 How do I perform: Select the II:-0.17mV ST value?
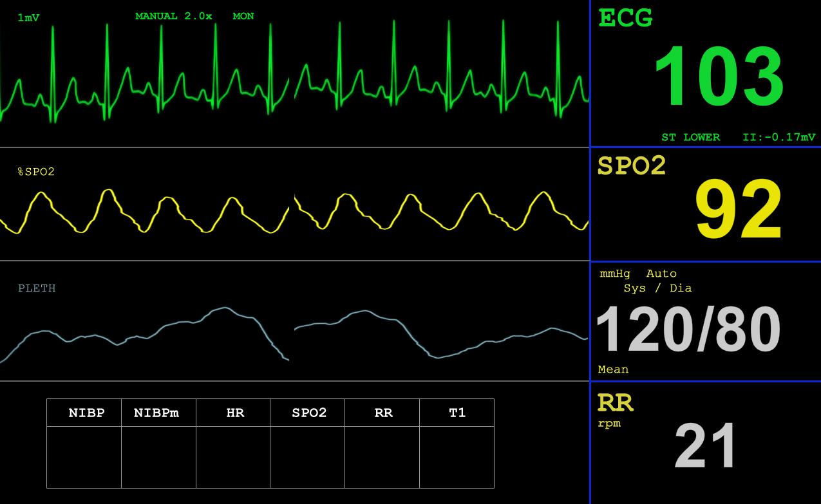click(x=779, y=137)
